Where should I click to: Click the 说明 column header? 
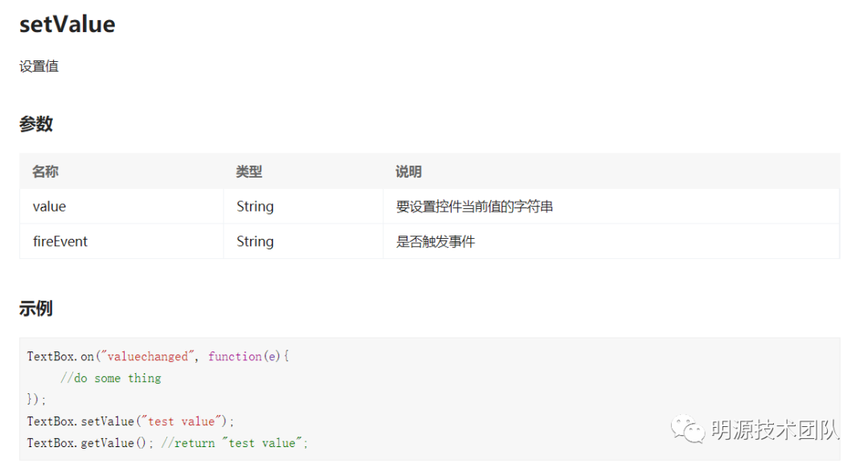[408, 172]
